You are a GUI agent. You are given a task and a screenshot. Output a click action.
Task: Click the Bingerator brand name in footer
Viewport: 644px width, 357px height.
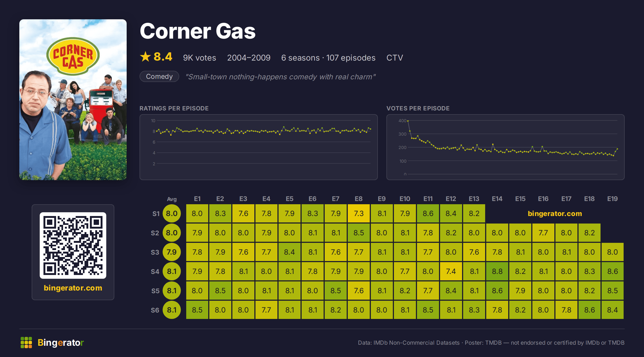61,343
